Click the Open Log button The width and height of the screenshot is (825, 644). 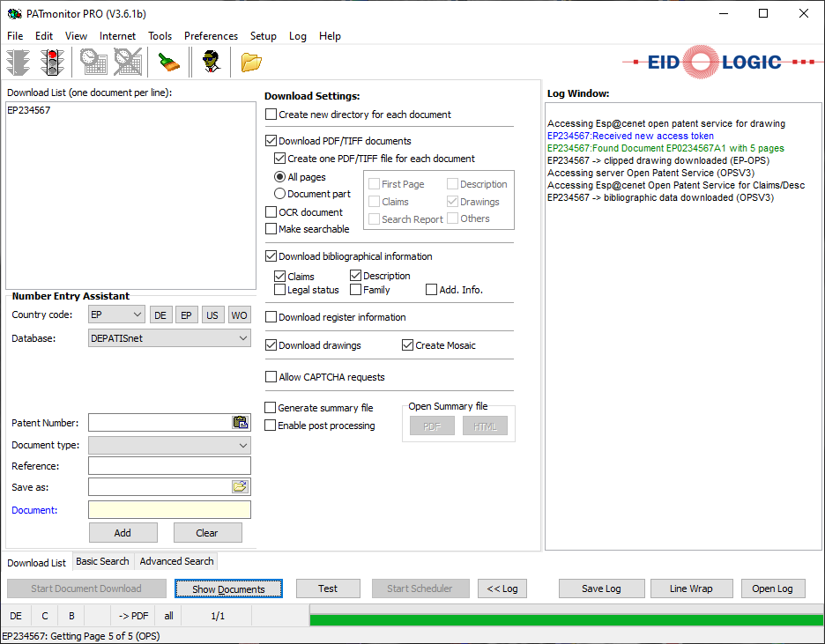click(x=772, y=588)
